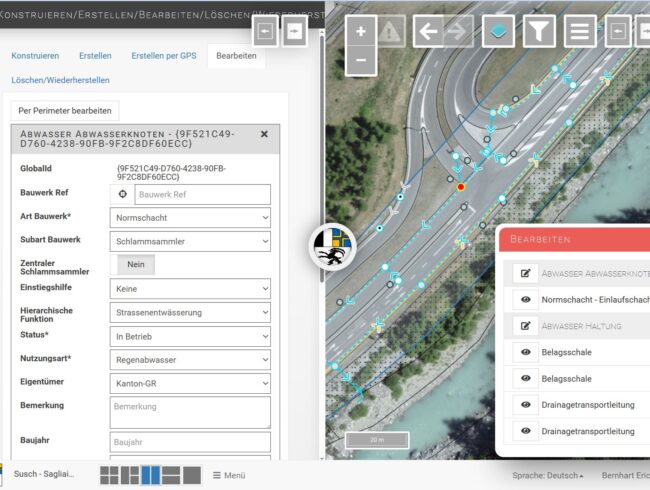This screenshot has height=490, width=650.
Task: Open the Menü button in bottom bar
Action: (x=229, y=475)
